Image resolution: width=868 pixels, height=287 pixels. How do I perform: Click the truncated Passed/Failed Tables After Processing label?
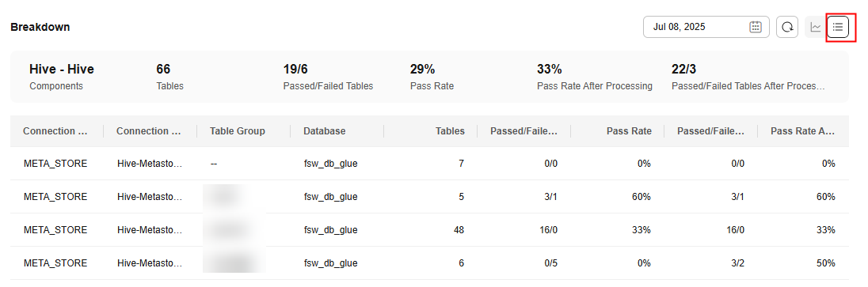point(748,86)
